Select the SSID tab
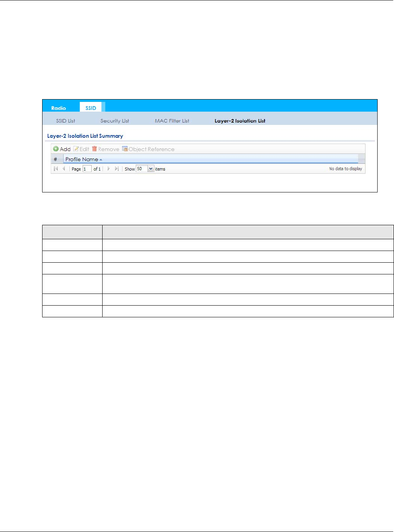Screen dimensions: 394x532 point(91,107)
